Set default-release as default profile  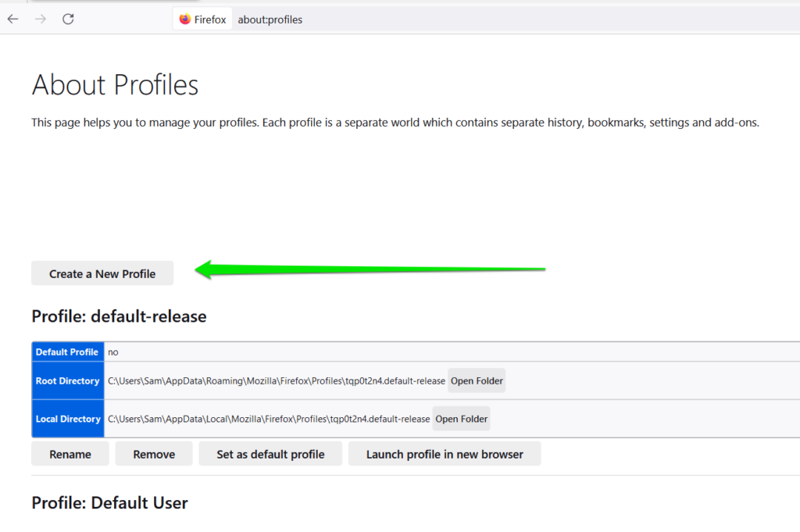pos(270,453)
